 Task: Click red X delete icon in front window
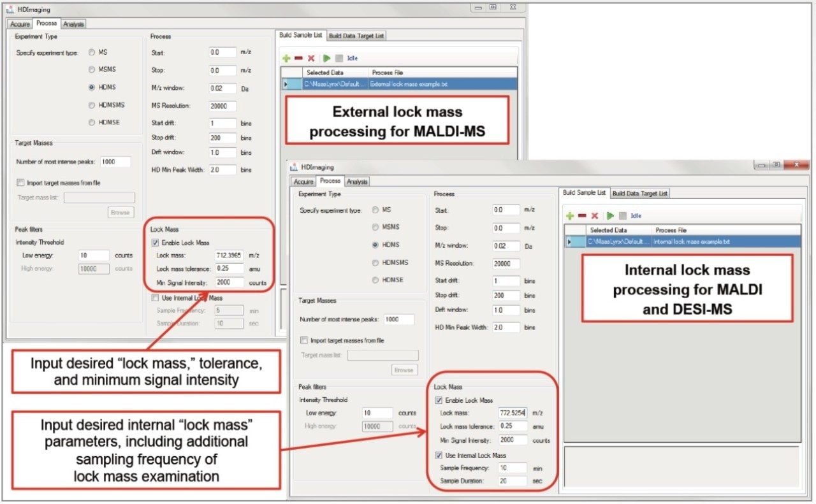click(x=595, y=216)
